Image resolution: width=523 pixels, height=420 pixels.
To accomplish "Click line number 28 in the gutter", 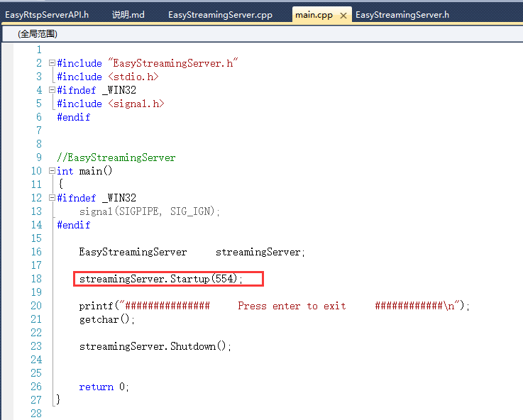I will 36,414.
